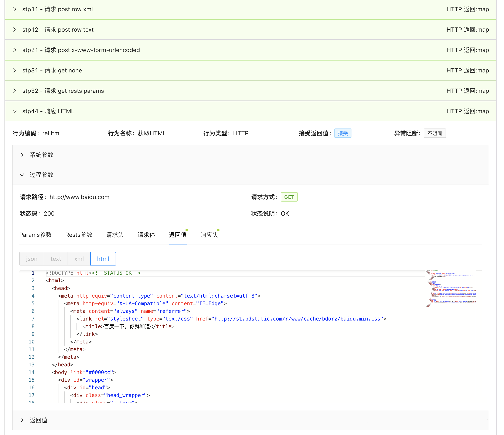Expand the stp12 post row text step
504x435 pixels.
tap(15, 30)
